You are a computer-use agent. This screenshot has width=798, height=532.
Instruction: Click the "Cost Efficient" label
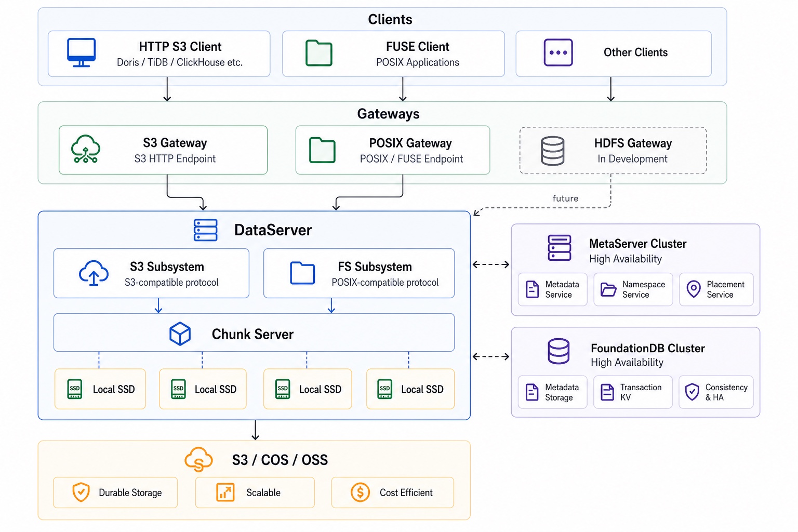tap(406, 493)
